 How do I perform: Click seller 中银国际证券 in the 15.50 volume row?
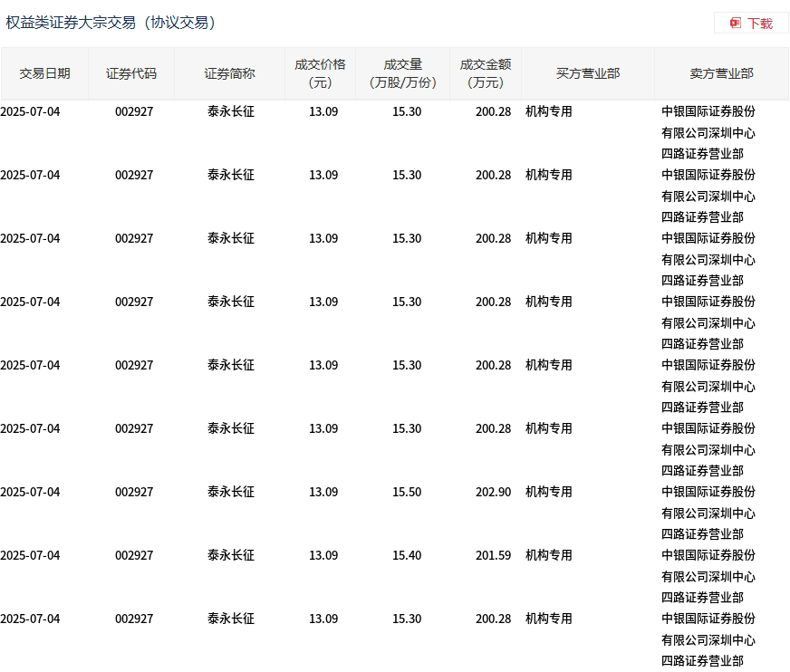tap(708, 513)
